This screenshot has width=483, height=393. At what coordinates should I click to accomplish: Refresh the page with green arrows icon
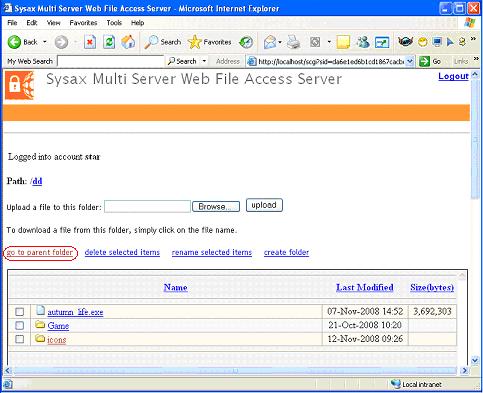coord(109,42)
